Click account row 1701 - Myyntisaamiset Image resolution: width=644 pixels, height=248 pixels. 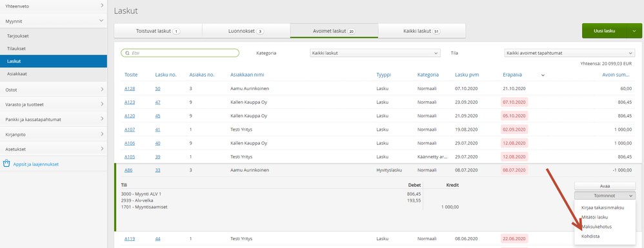coord(144,207)
